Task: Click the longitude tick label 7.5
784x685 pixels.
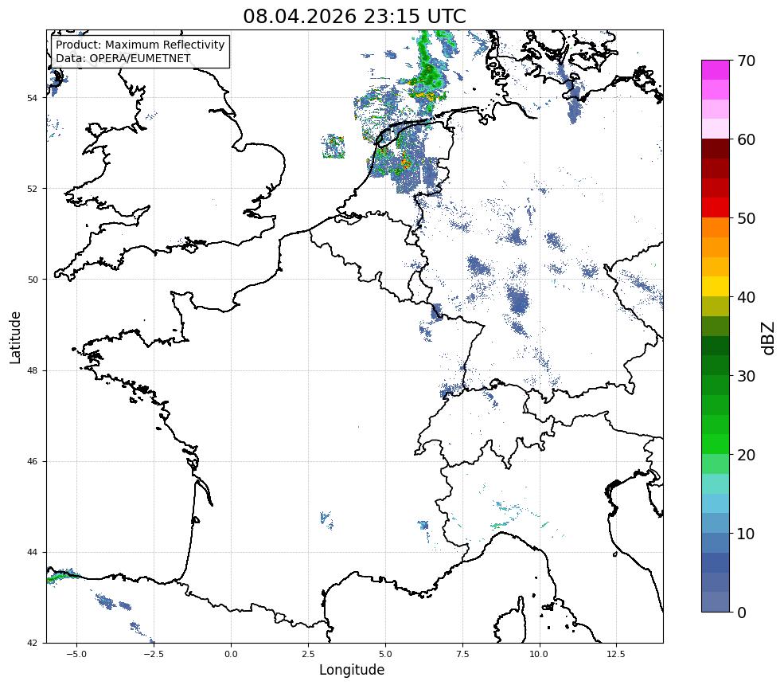Action: tap(462, 654)
